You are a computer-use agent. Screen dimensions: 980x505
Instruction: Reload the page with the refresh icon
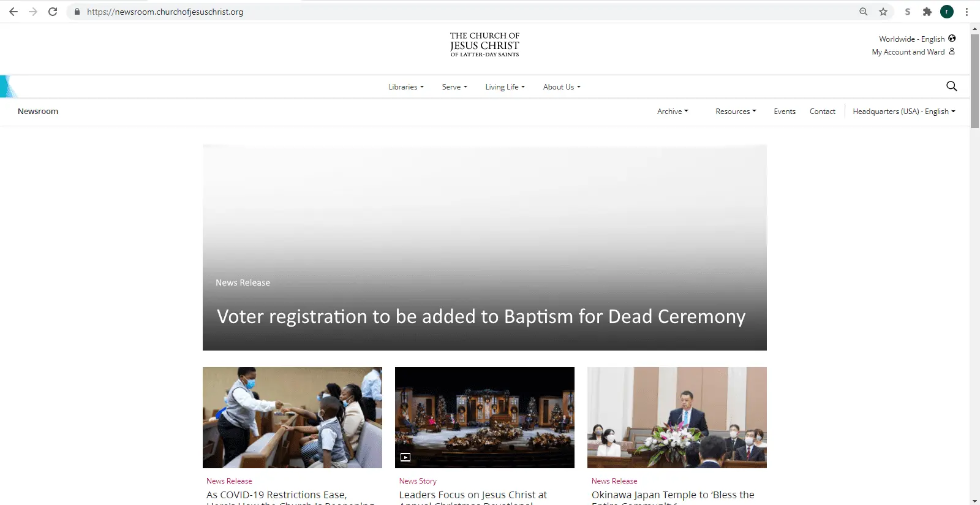(x=53, y=12)
